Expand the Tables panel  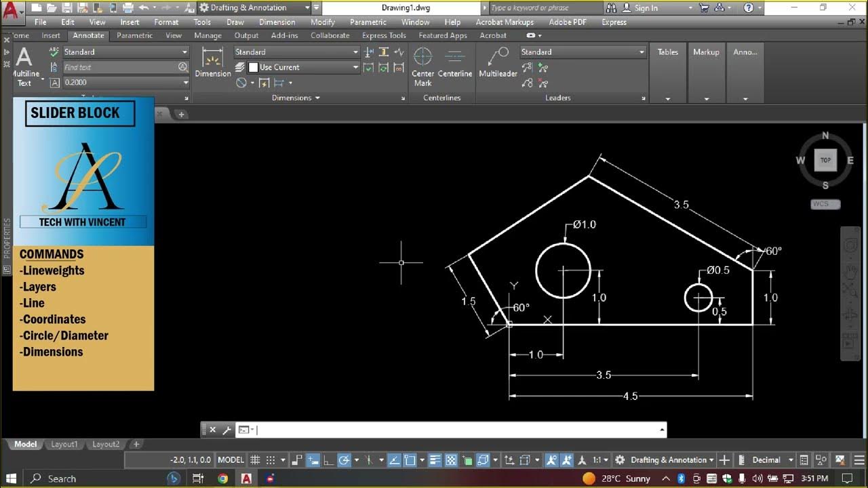tap(668, 98)
